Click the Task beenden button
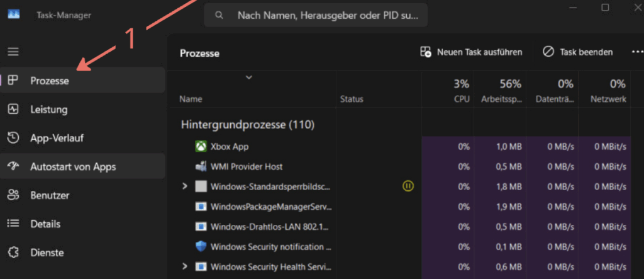Image resolution: width=644 pixels, height=279 pixels. point(577,52)
